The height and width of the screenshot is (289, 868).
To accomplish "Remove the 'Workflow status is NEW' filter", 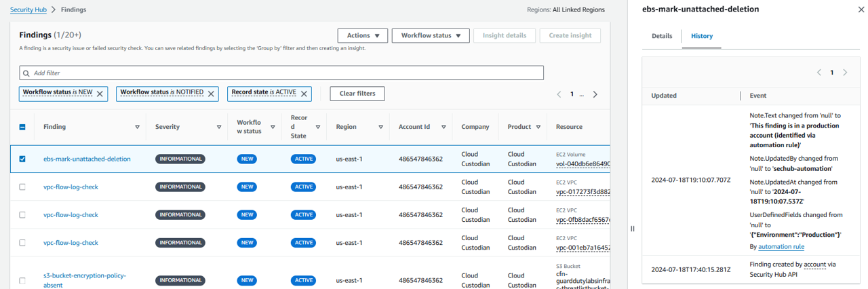I will (x=100, y=94).
